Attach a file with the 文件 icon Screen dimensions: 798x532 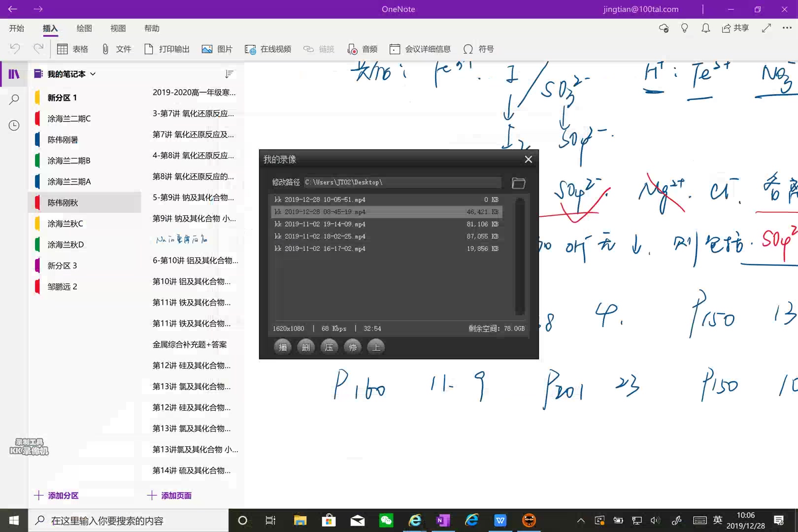pos(104,49)
